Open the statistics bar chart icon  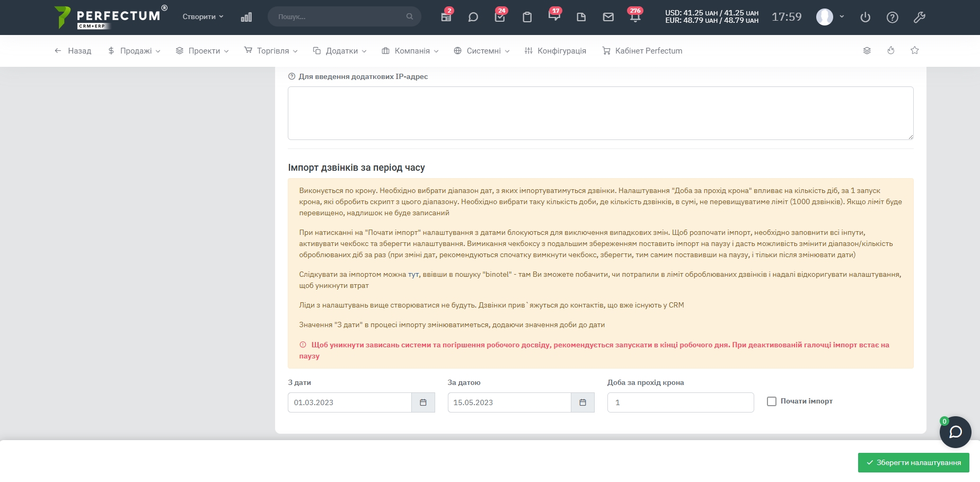coord(246,17)
